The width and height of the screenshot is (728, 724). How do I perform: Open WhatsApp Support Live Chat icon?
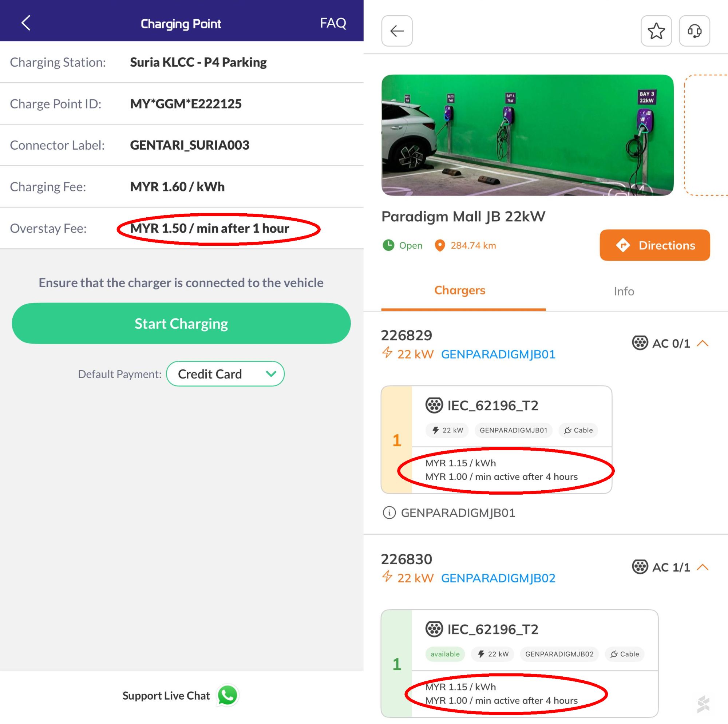227,695
